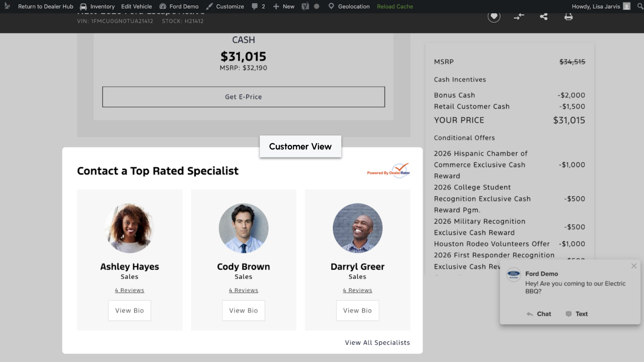Open the search magnifier in admin bar
The image size is (644, 362).
coord(640,6)
